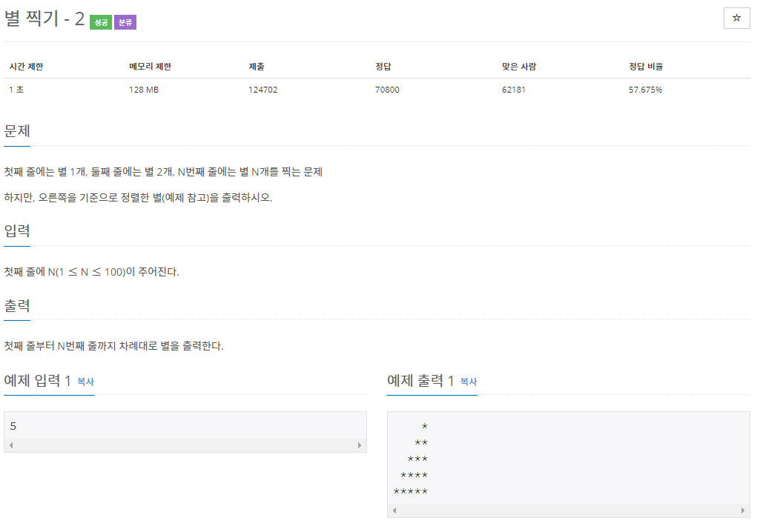Click the time limit value 1 초
760x532 pixels.
click(x=16, y=90)
